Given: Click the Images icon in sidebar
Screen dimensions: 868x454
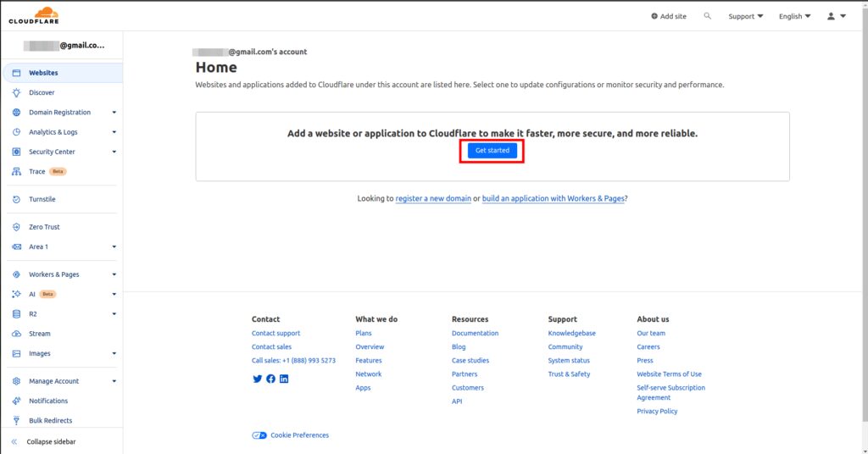Looking at the screenshot, I should [x=17, y=354].
